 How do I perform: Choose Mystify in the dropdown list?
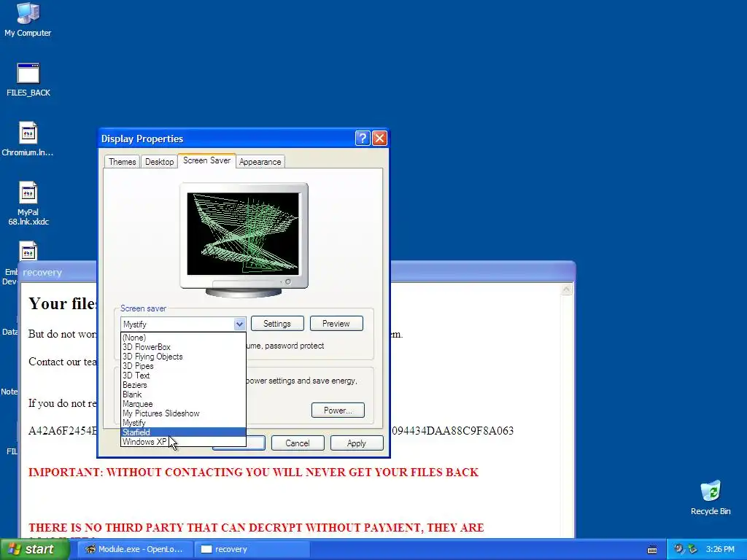tap(183, 424)
